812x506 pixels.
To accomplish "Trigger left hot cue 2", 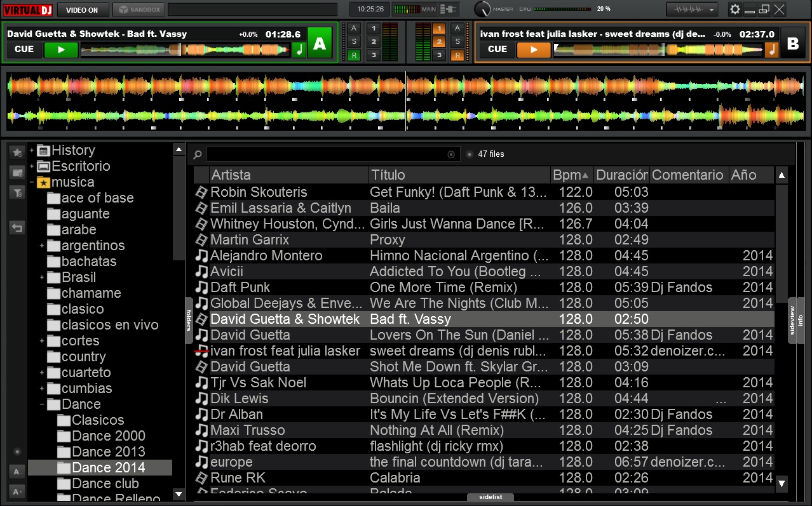I will (373, 41).
